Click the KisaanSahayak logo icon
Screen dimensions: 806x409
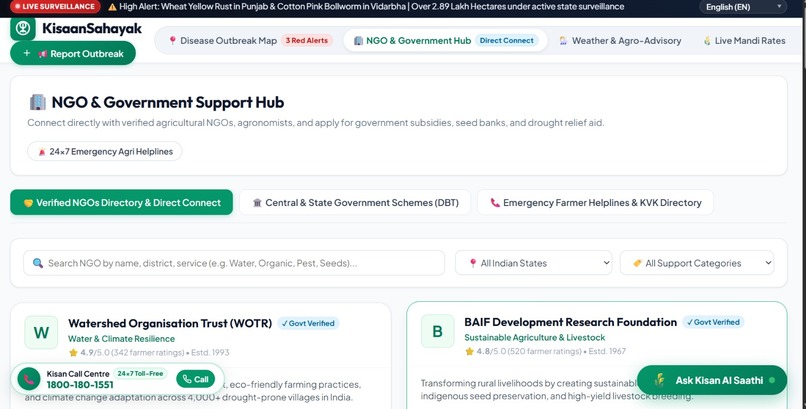tap(23, 28)
